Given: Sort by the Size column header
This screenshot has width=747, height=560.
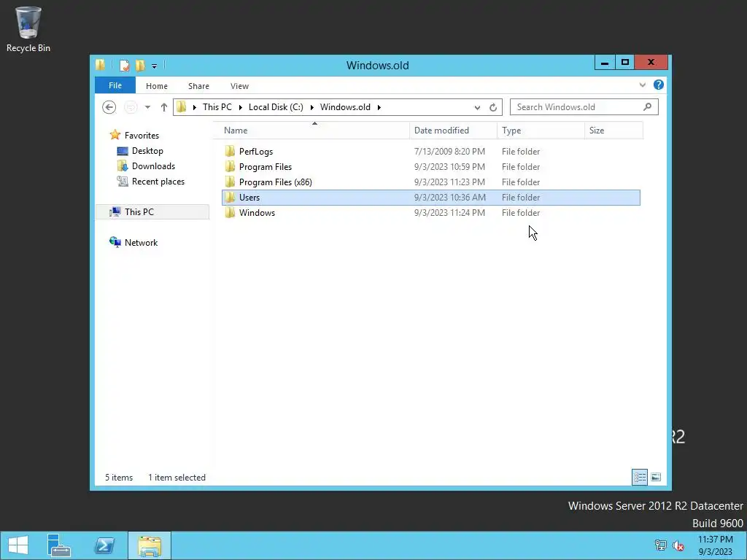Looking at the screenshot, I should (614, 131).
